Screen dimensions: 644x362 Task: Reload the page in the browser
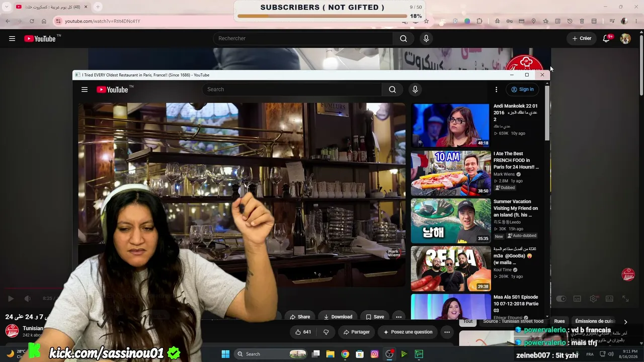coord(32,21)
